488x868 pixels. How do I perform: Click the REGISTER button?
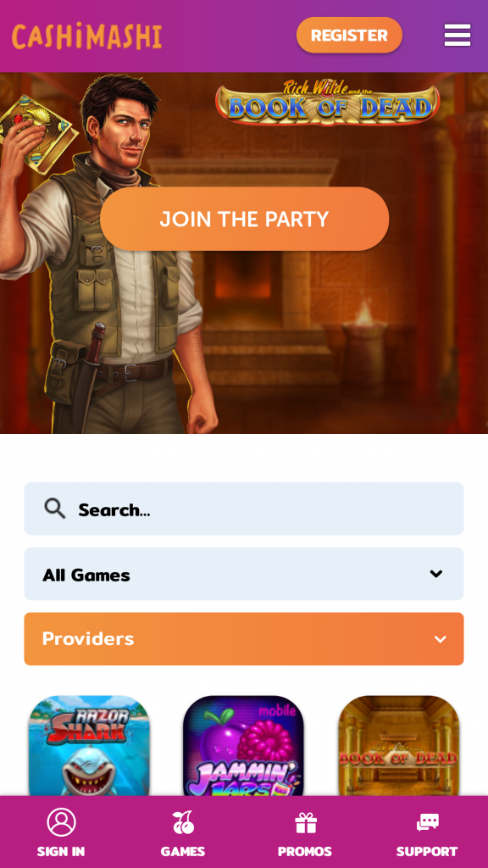(x=349, y=36)
